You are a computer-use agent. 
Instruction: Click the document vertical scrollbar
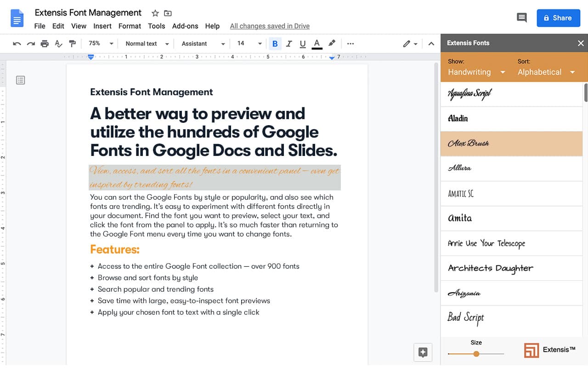[x=436, y=177]
